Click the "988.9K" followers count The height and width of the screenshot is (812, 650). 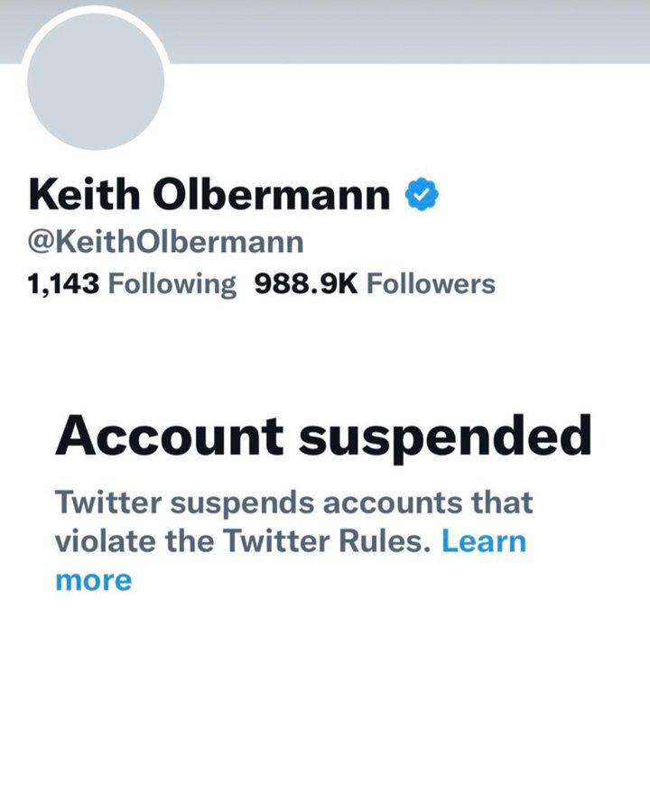pyautogui.click(x=307, y=284)
